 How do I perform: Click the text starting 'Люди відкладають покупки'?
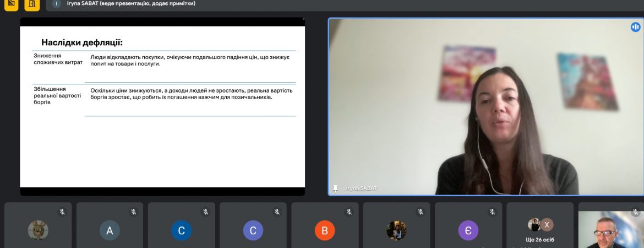[190, 61]
